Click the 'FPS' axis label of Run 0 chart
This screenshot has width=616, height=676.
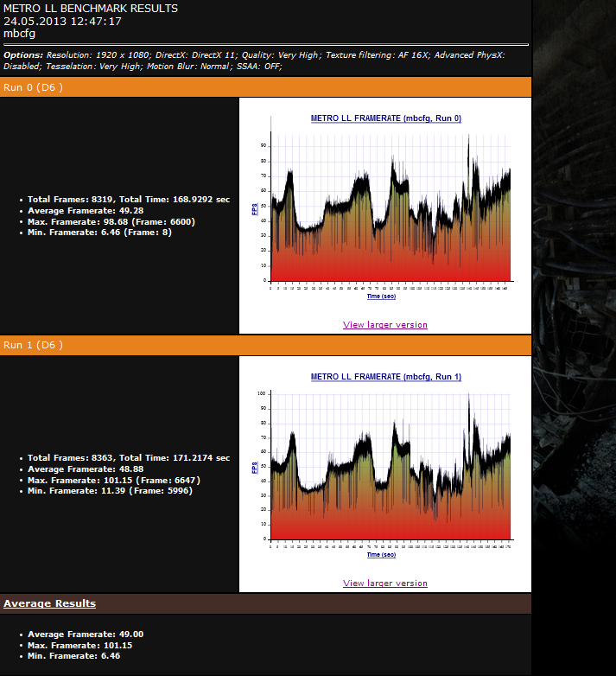coord(254,209)
